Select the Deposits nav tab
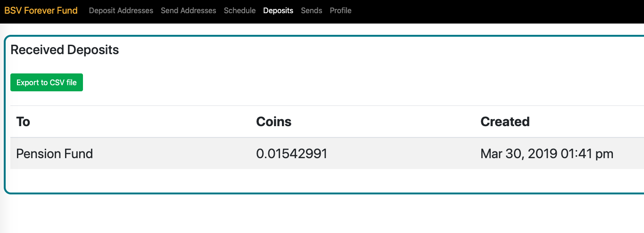 click(278, 10)
